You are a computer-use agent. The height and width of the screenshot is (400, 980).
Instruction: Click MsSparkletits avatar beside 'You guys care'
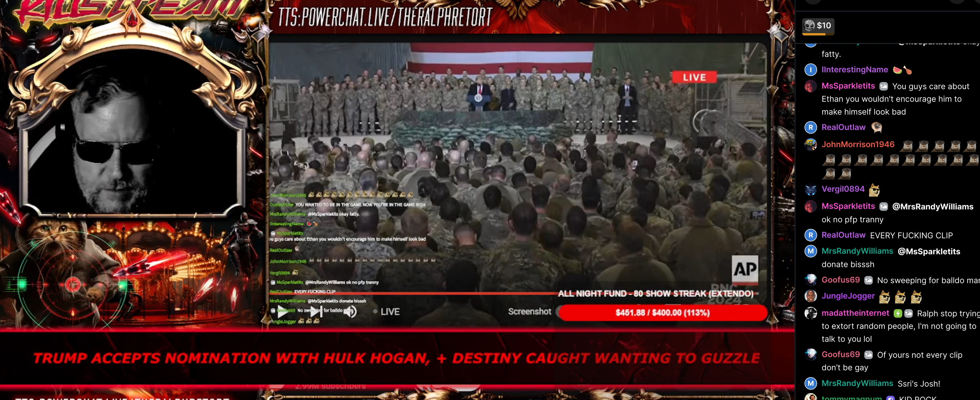(x=811, y=86)
